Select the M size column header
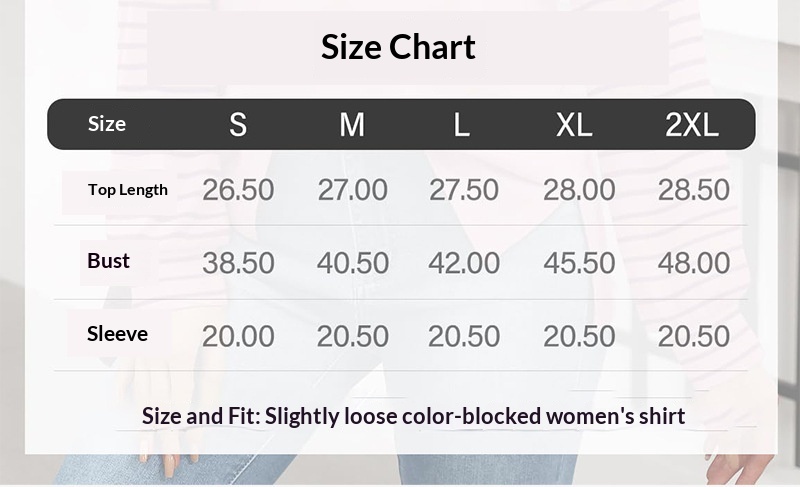 tap(352, 125)
